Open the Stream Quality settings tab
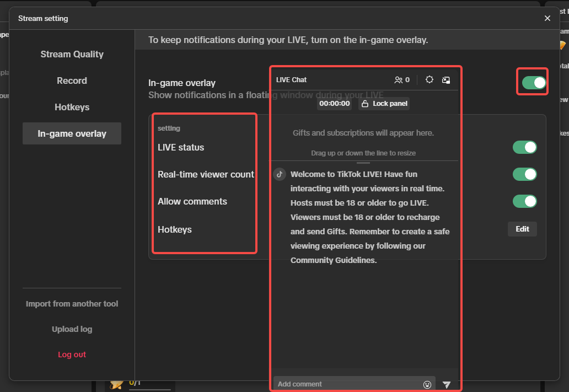 tap(72, 54)
